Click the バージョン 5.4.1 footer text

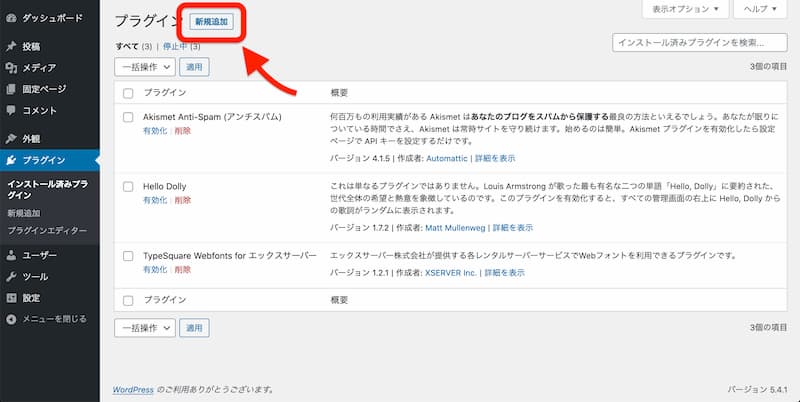(758, 390)
